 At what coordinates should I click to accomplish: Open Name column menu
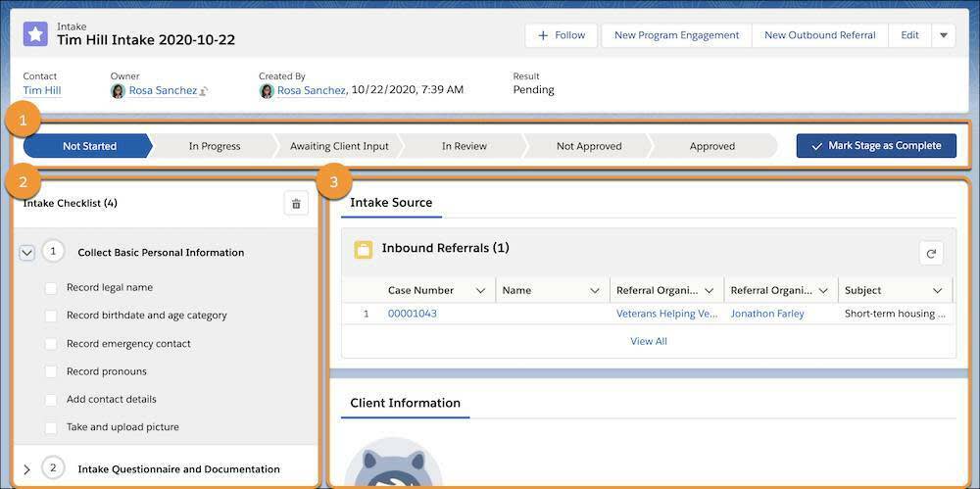[x=595, y=291]
